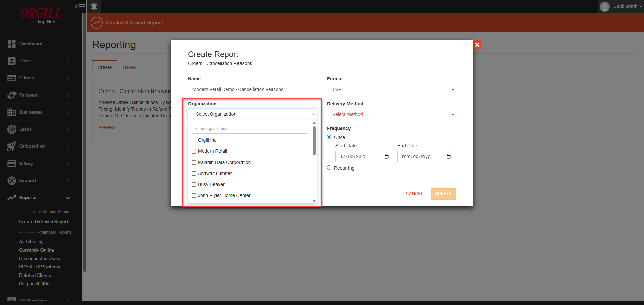
Task: Open Currently Online report
Action: 37,250
